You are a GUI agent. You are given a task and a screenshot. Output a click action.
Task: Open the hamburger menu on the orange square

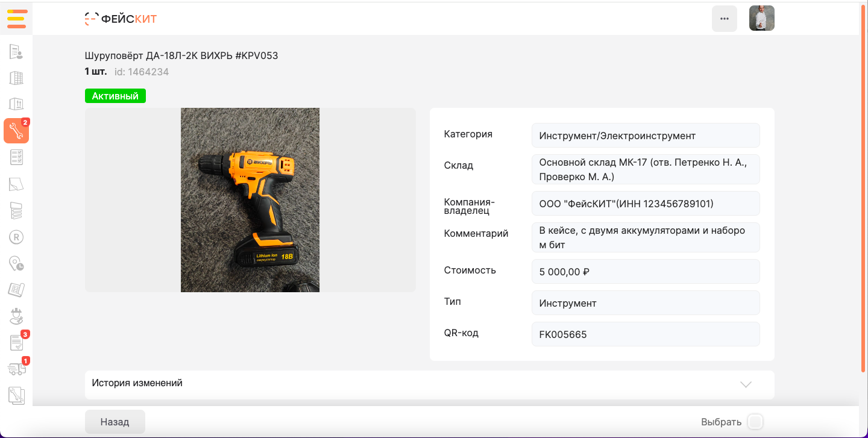[16, 19]
